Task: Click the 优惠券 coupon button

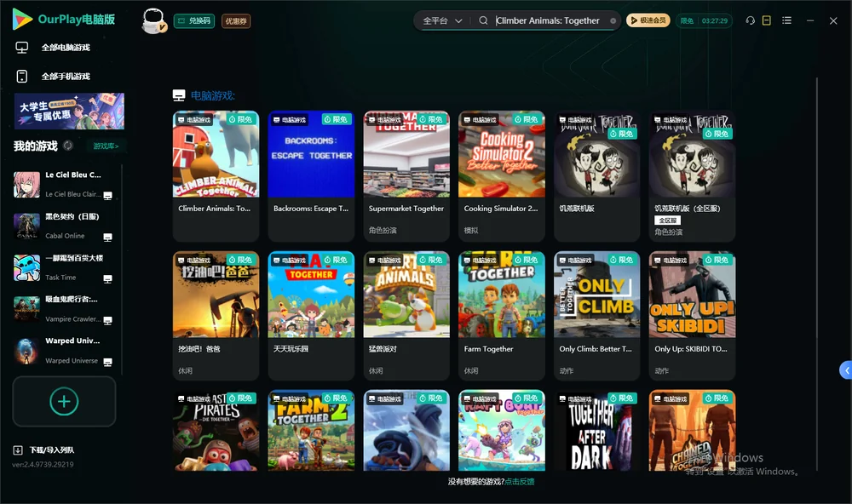Action: pos(236,20)
